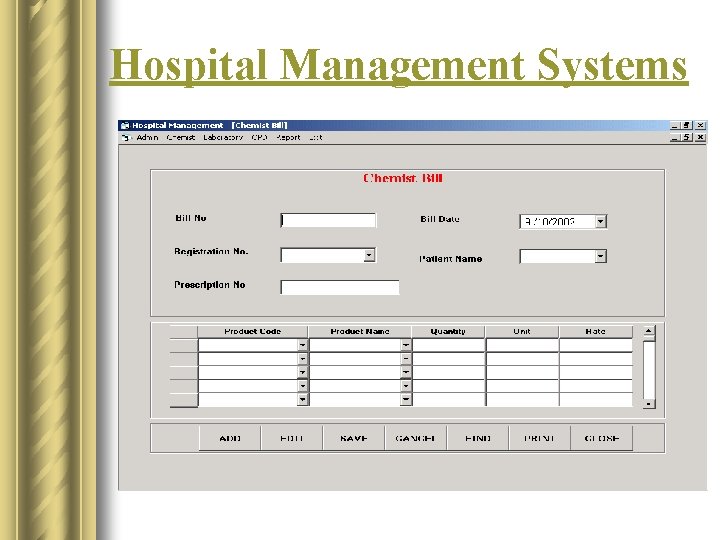Click the Prescription No input field
This screenshot has width=720, height=540.
click(x=340, y=287)
